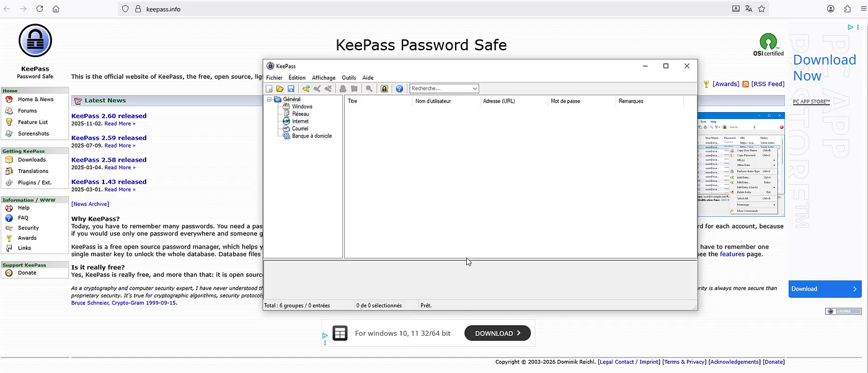
Task: Sort by the Nom d'utilisateur column header
Action: tap(446, 101)
